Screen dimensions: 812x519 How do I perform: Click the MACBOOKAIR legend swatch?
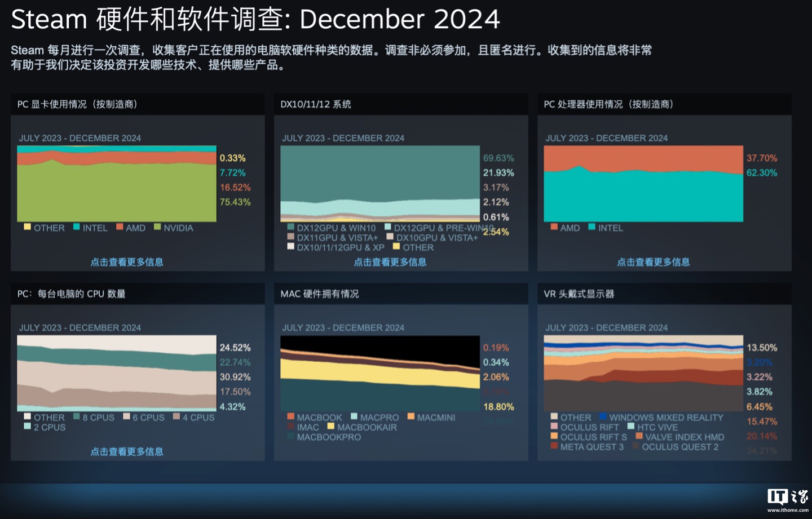coord(330,426)
